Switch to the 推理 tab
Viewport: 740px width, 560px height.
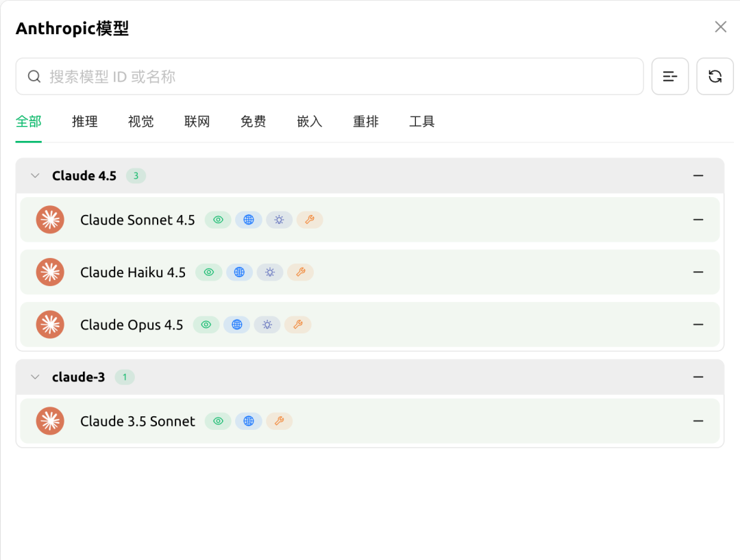(85, 121)
